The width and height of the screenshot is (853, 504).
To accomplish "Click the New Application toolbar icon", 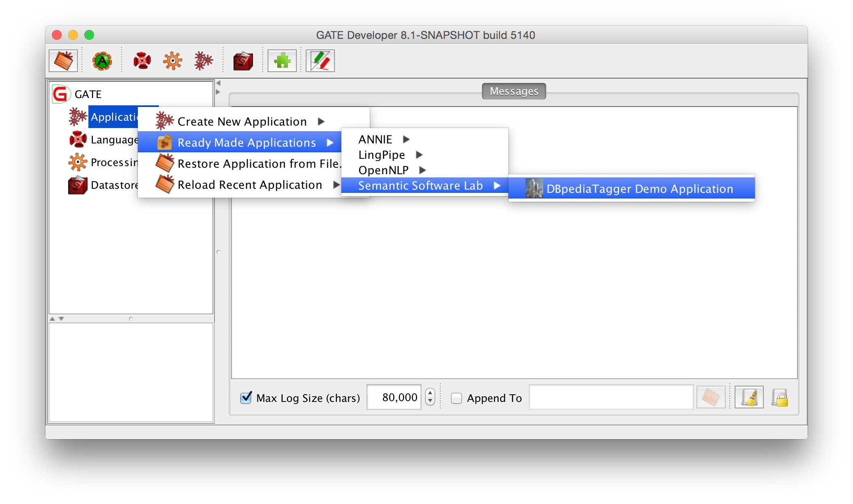I will point(203,61).
